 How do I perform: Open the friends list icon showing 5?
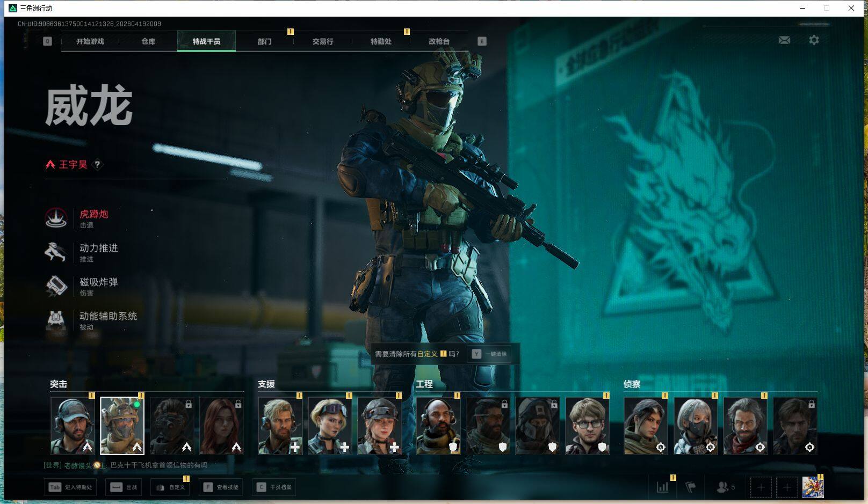coord(726,487)
